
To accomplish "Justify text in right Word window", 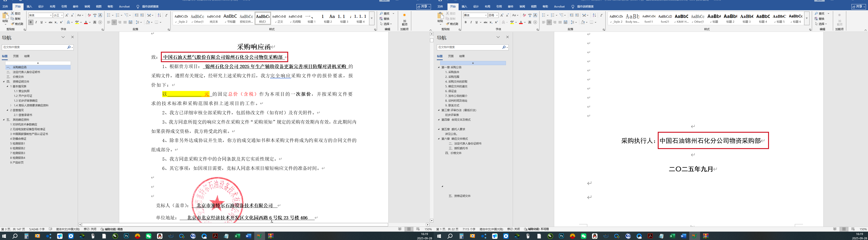I will click(x=560, y=22).
